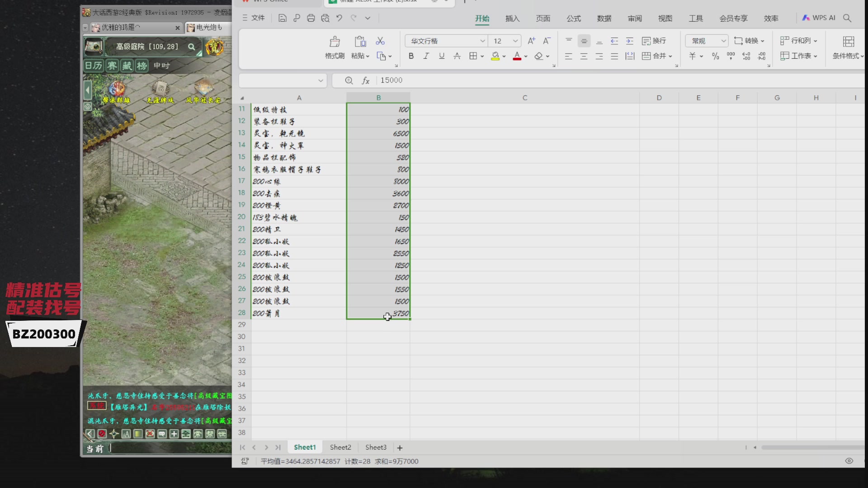The image size is (868, 488).
Task: Expand the font name dropdown 华文行楷
Action: (x=482, y=41)
